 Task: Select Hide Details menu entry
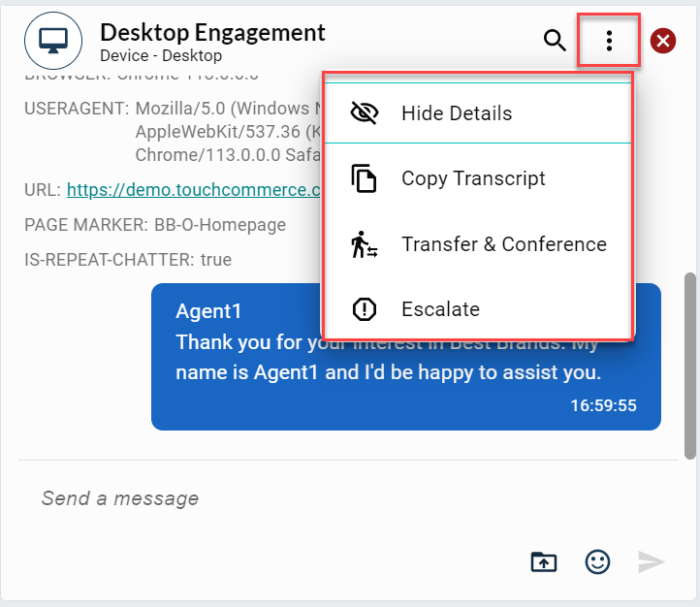[x=457, y=113]
